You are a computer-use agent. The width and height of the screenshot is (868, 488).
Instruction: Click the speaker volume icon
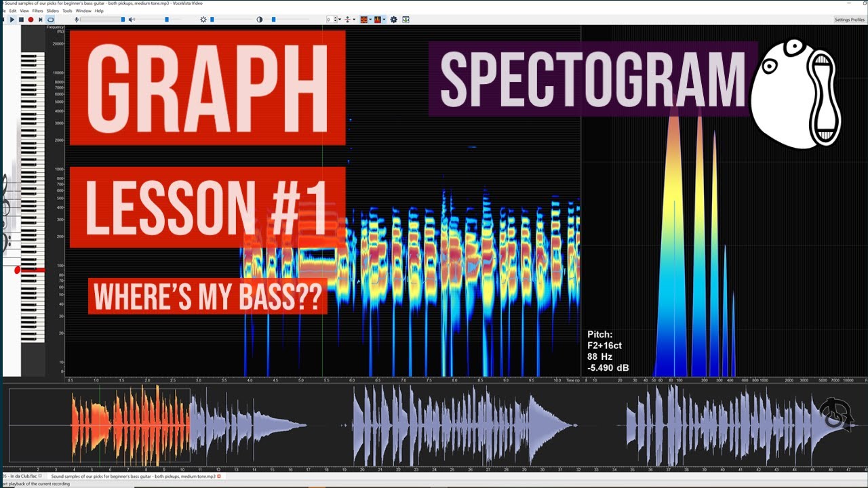(132, 20)
